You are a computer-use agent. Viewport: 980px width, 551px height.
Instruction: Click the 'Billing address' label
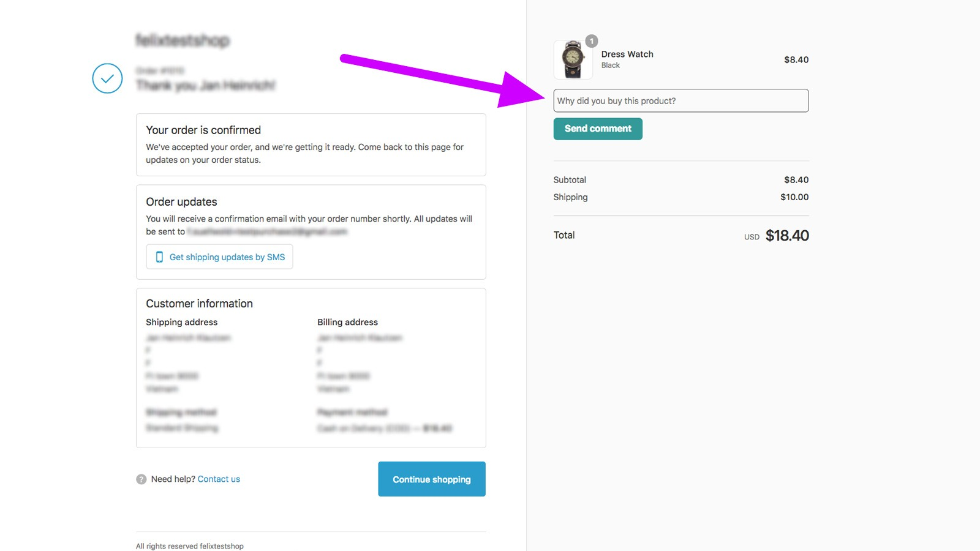pos(347,323)
